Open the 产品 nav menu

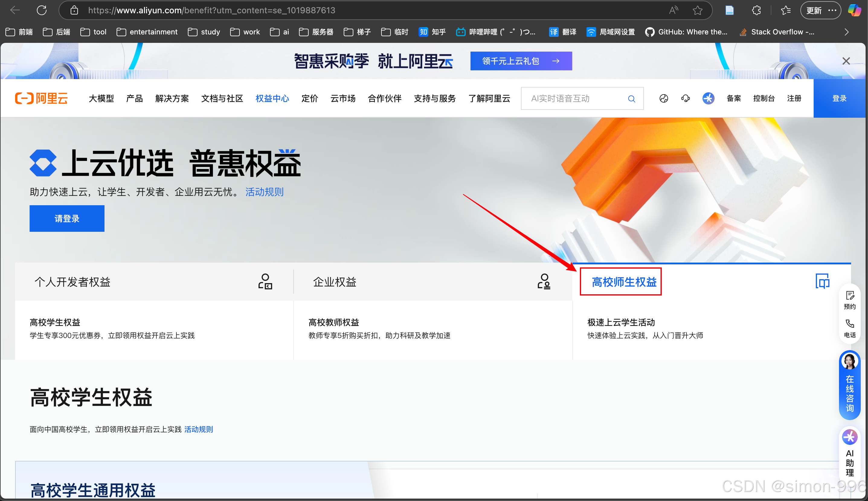pyautogui.click(x=134, y=98)
